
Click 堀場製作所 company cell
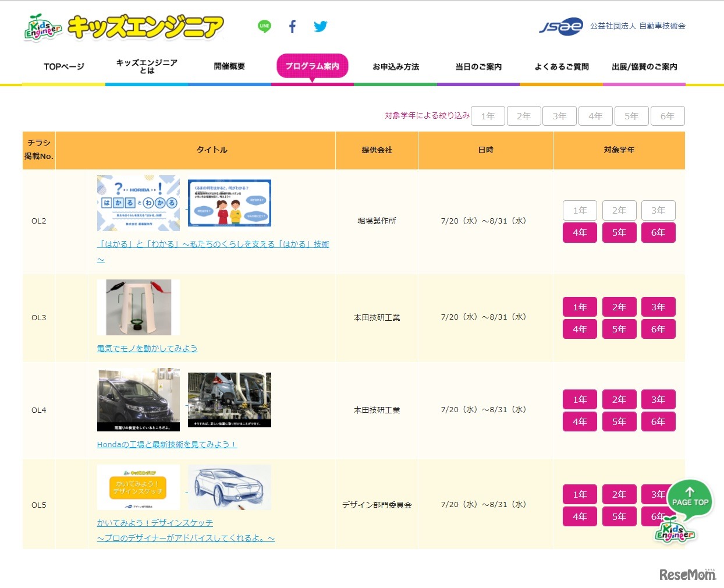coord(377,221)
